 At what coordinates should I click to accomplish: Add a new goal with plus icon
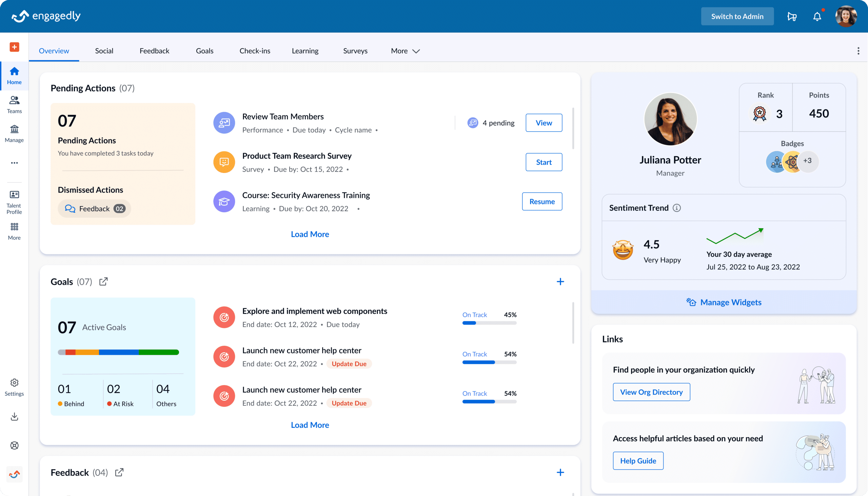560,281
